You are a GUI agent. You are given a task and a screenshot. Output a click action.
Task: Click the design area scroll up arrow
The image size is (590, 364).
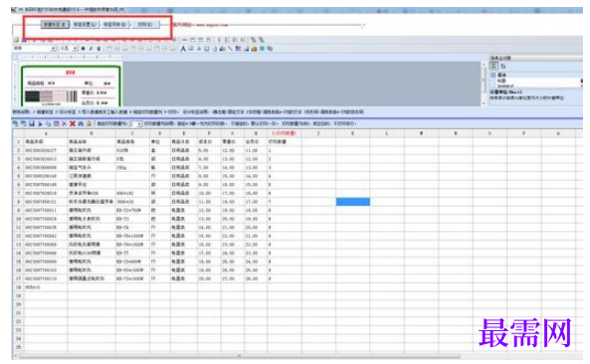pyautogui.click(x=484, y=65)
